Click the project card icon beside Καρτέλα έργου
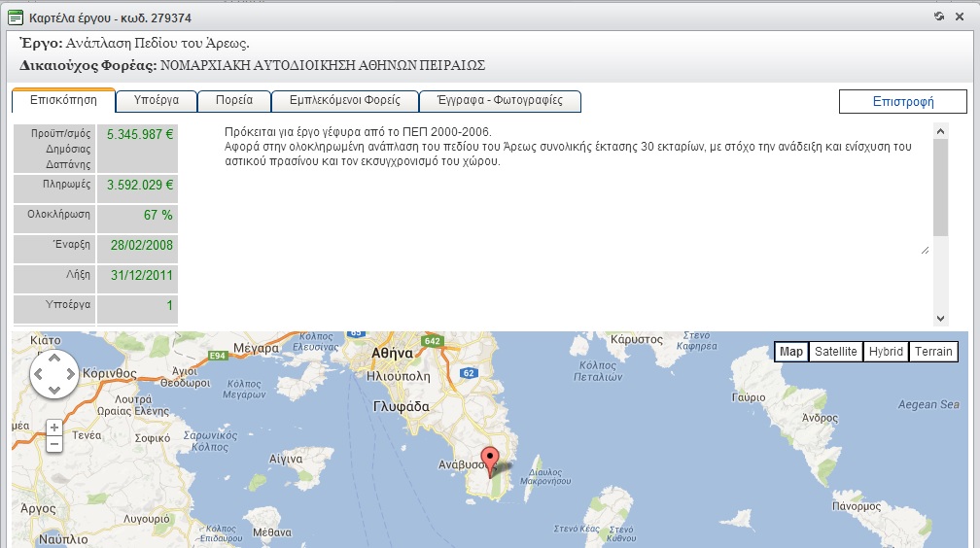 (16, 17)
